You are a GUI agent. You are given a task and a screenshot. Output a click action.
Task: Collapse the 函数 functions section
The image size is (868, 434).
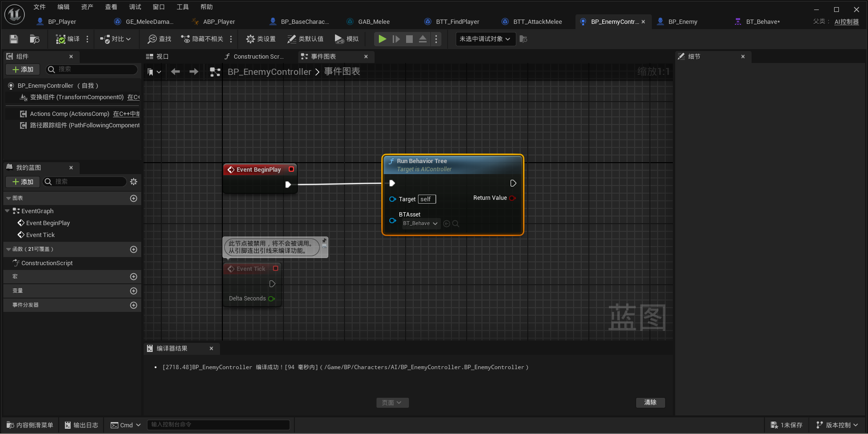point(9,249)
